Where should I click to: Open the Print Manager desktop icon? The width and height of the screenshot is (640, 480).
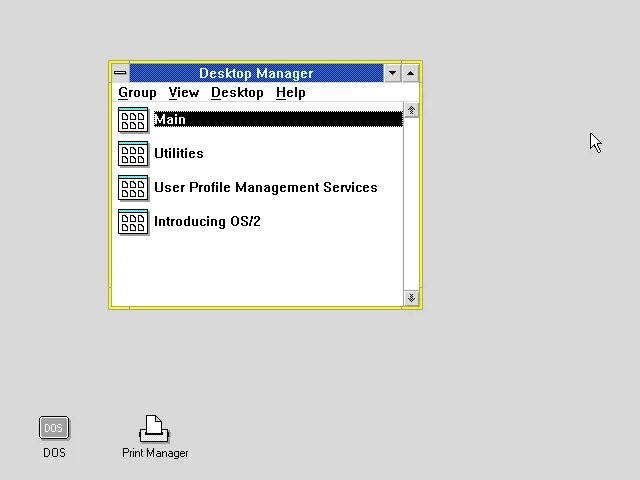(x=154, y=429)
